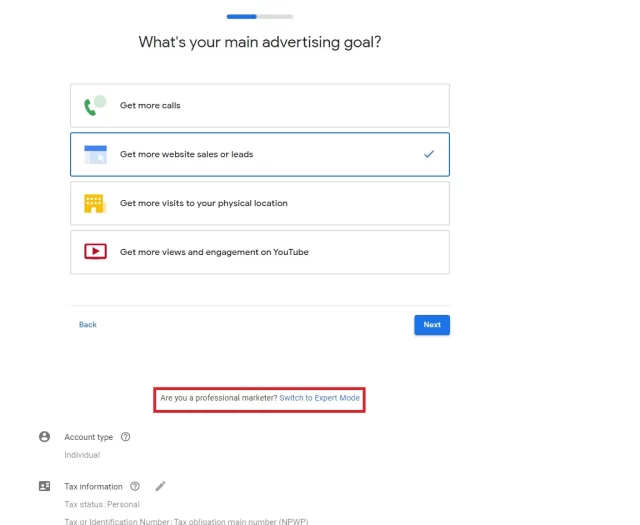This screenshot has width=640, height=525.
Task: Click the main advertising goal heading
Action: point(260,42)
